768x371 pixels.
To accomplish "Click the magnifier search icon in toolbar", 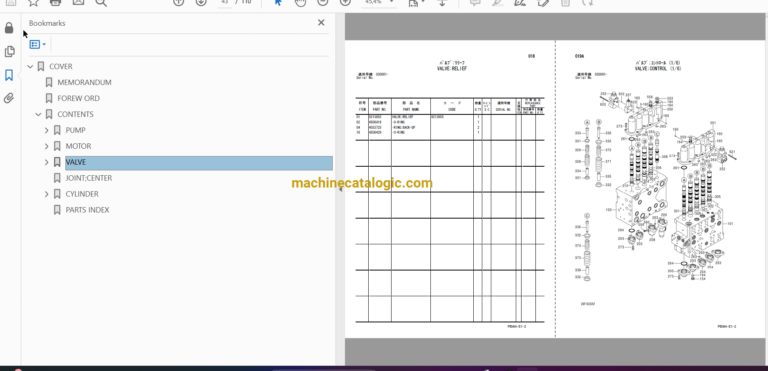I will pos(101,2).
